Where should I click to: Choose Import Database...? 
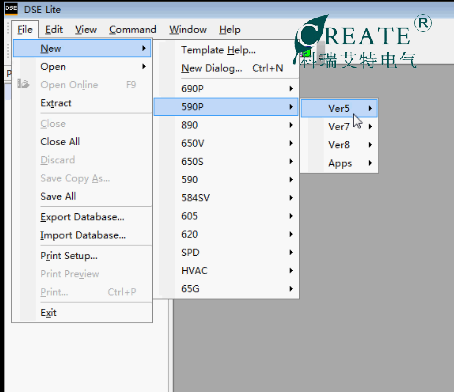click(82, 235)
